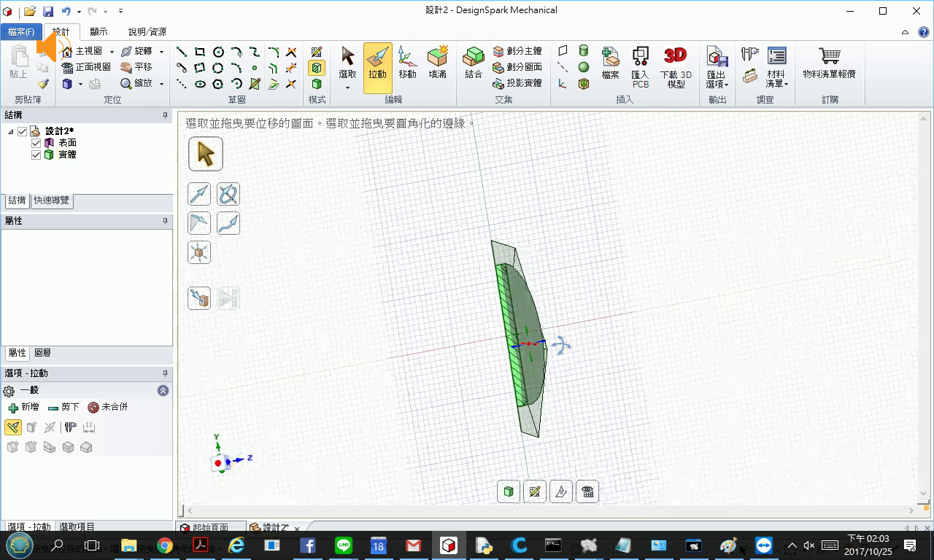The image size is (934, 560).
Task: Open LINE app from taskbar
Action: [344, 545]
